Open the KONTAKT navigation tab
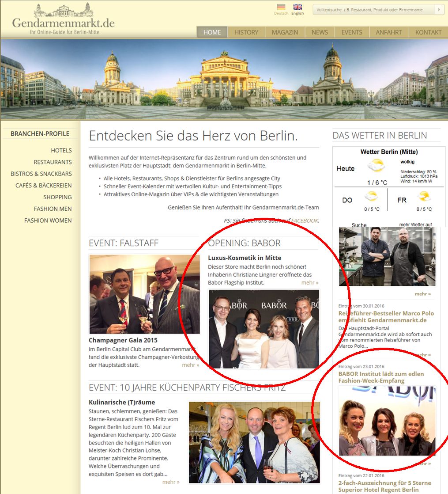 click(x=428, y=32)
